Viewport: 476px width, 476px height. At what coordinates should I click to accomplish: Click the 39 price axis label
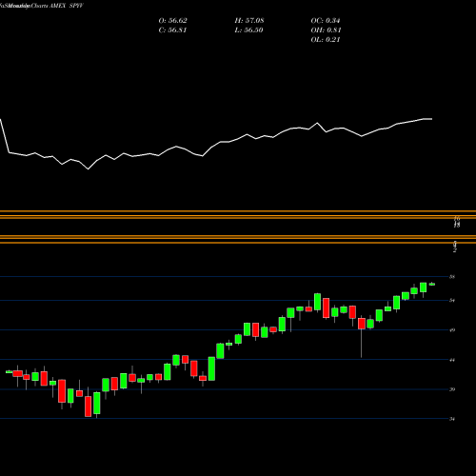pyautogui.click(x=452, y=389)
